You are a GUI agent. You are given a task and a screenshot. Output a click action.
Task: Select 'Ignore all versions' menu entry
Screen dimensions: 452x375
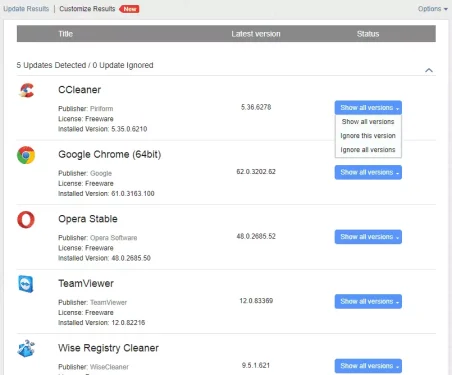coord(368,150)
